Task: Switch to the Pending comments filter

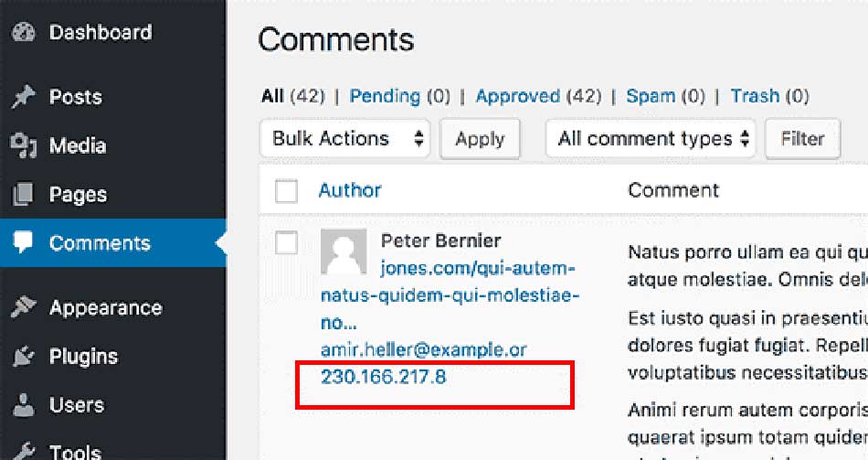Action: 385,96
